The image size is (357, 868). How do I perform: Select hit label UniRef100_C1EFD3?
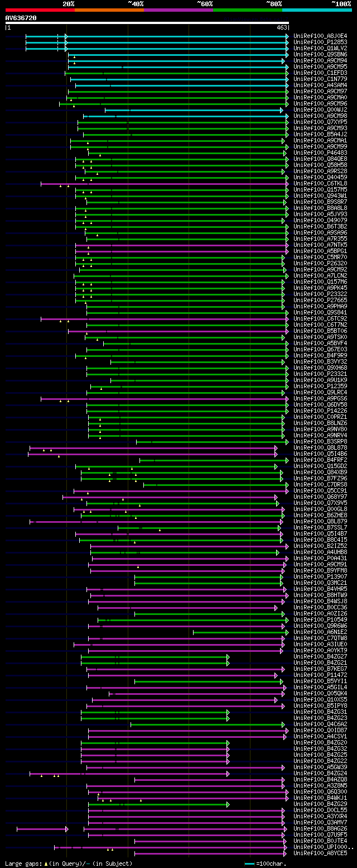point(320,73)
